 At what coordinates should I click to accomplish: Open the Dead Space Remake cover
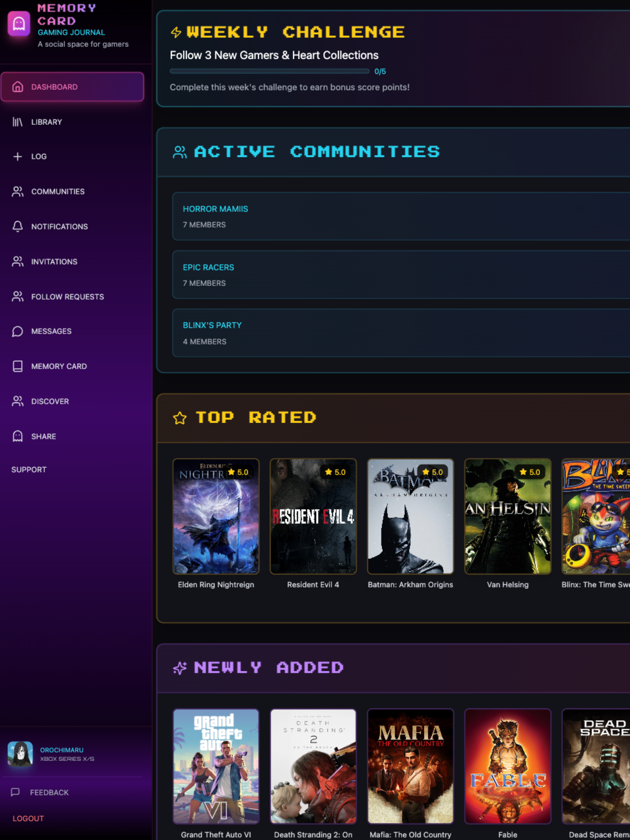(596, 766)
